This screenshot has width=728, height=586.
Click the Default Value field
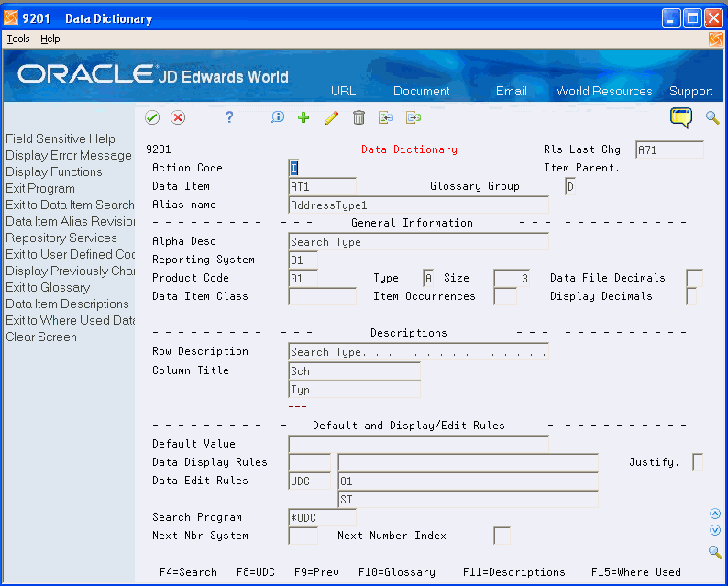coord(418,444)
